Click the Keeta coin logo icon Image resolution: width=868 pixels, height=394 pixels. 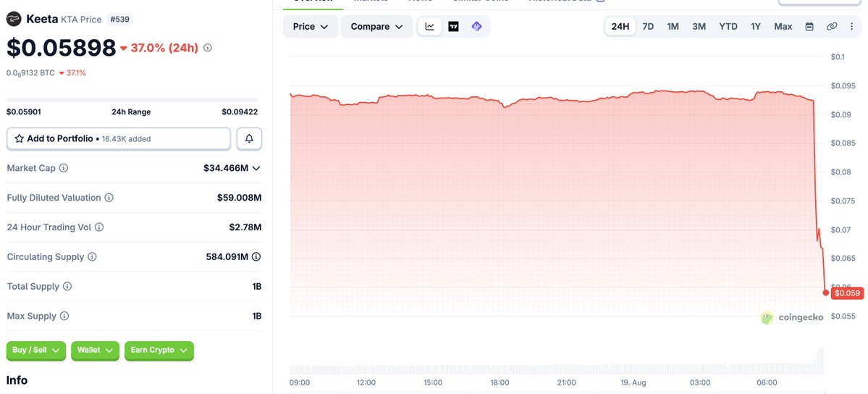coord(14,20)
